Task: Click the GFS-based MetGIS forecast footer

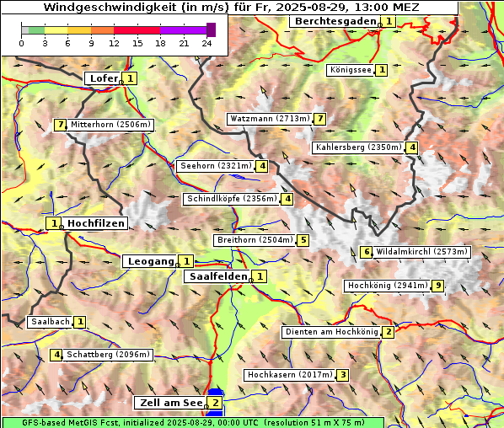Action: pyautogui.click(x=193, y=423)
